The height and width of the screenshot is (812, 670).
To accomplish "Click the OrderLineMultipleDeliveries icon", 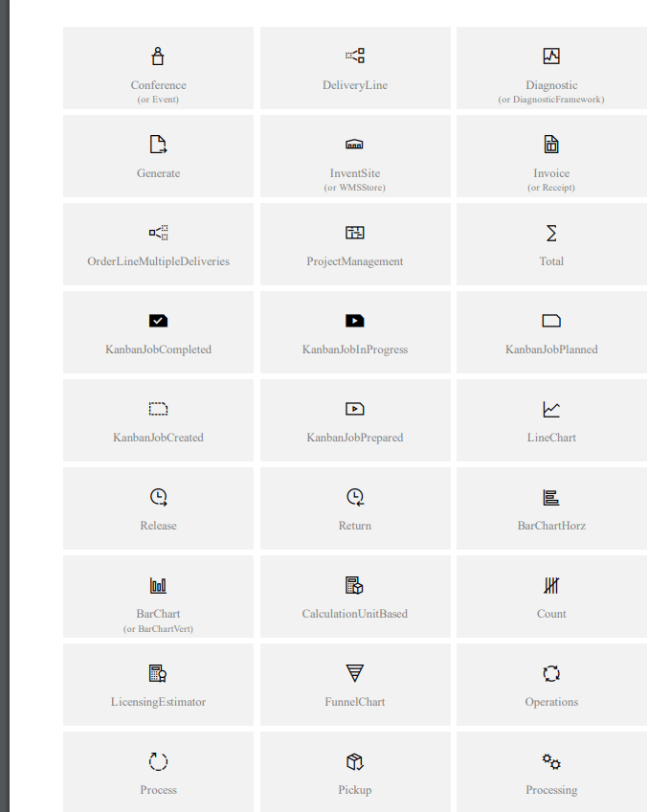I will click(158, 233).
